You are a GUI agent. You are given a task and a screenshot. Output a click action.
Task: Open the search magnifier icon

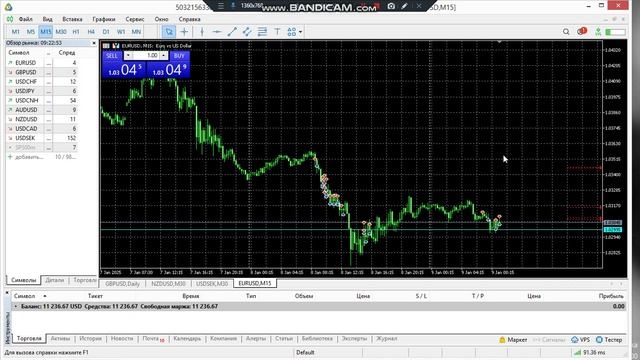click(x=566, y=31)
